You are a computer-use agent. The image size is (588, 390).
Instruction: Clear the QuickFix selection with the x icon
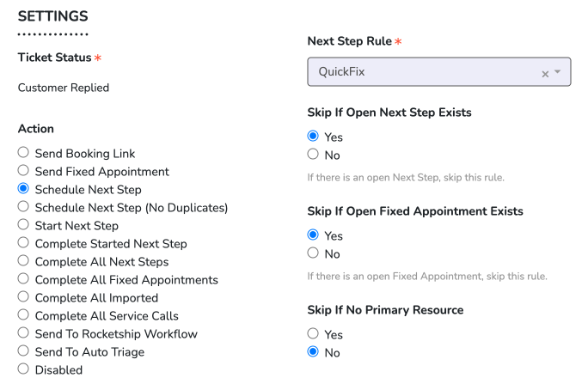[x=545, y=74]
